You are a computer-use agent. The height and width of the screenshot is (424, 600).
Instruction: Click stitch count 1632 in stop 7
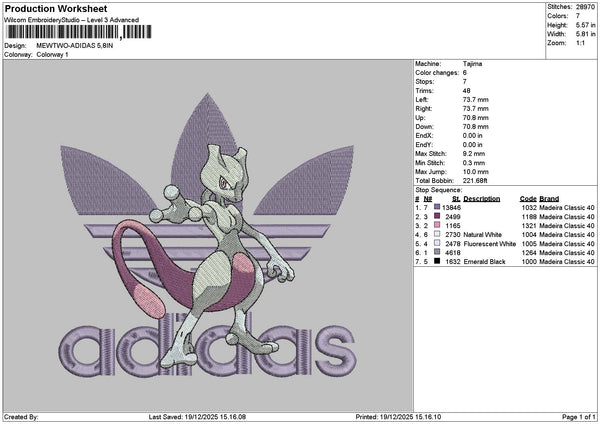pos(453,262)
